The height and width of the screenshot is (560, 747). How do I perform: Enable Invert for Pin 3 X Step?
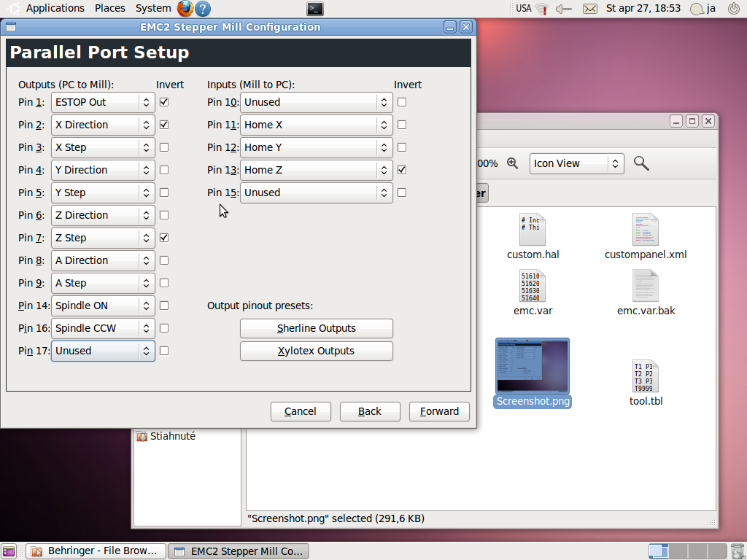point(164,147)
